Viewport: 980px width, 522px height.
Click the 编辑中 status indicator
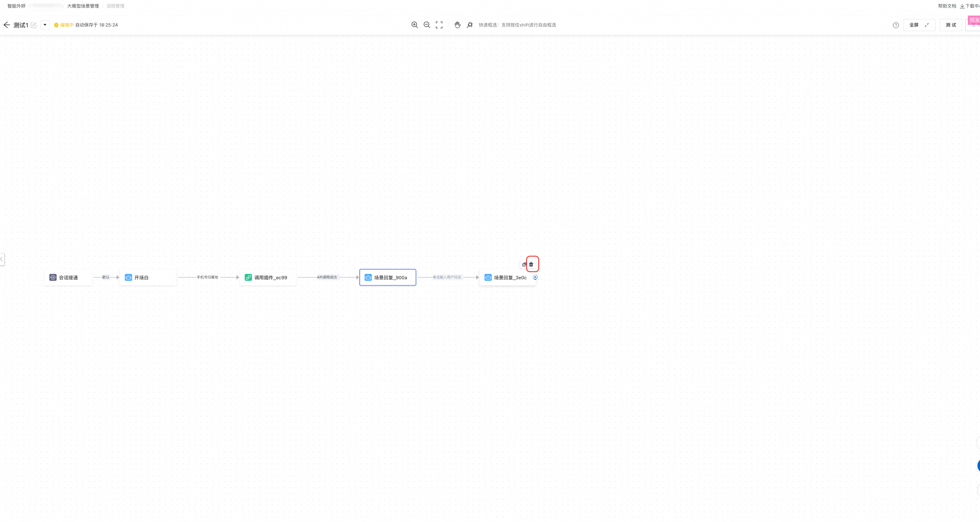tap(64, 25)
